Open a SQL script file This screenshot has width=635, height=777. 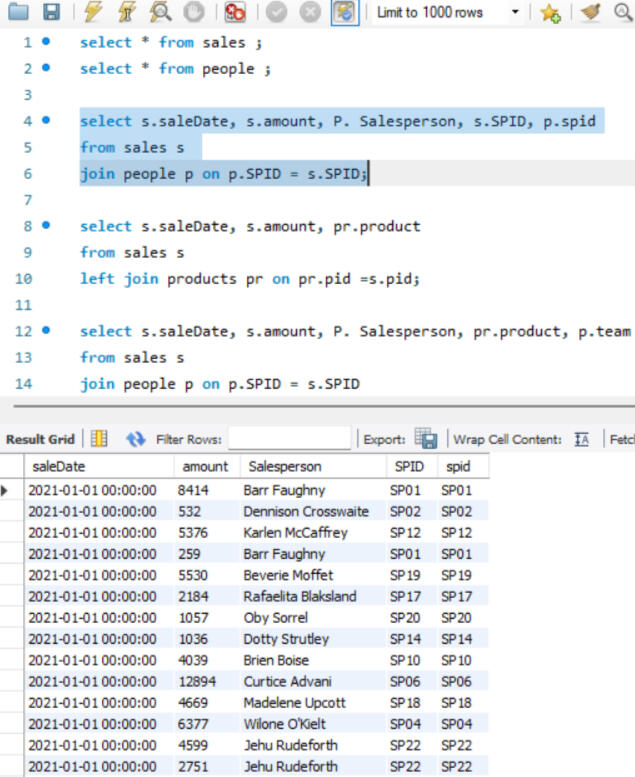point(20,13)
